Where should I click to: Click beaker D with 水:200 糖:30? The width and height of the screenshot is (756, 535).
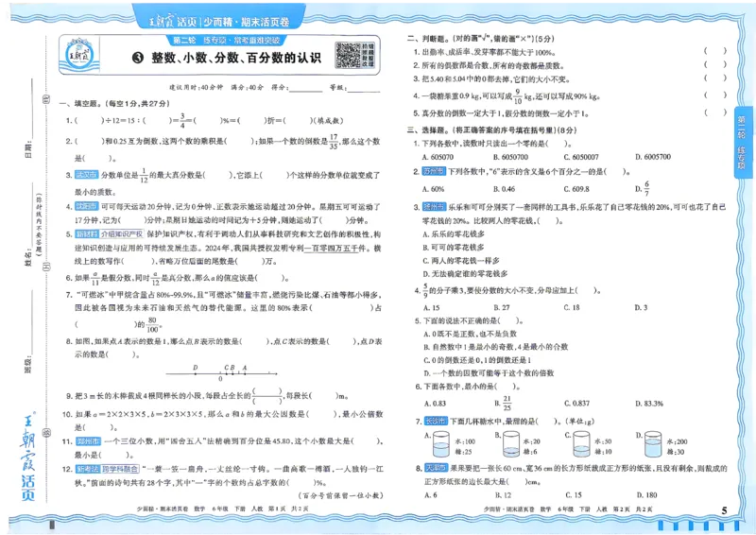(x=653, y=444)
